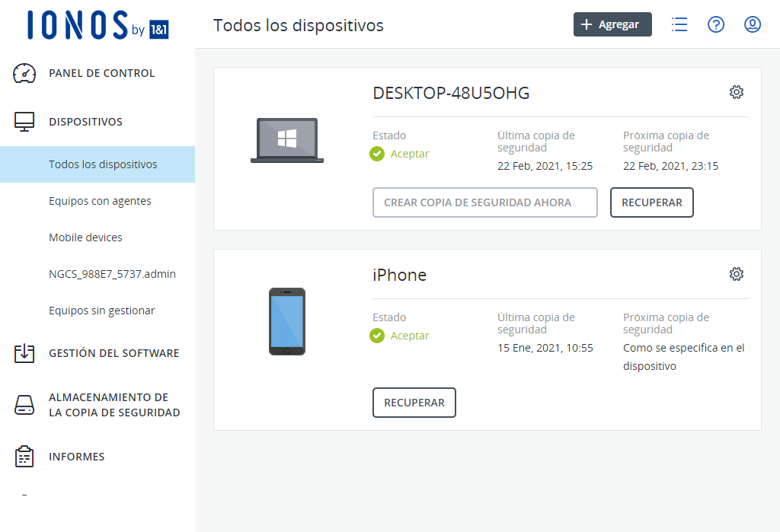Click the Gestión del Software download icon
Image resolution: width=780 pixels, height=532 pixels.
pos(24,353)
